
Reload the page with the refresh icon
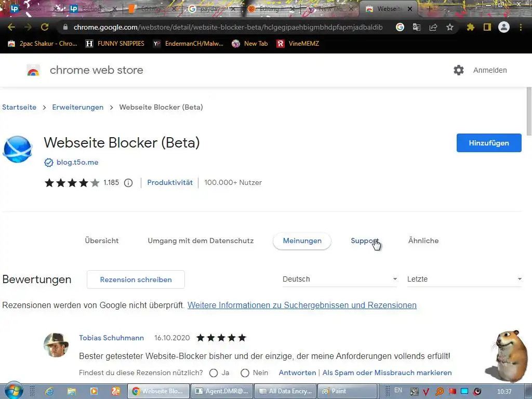pyautogui.click(x=45, y=27)
